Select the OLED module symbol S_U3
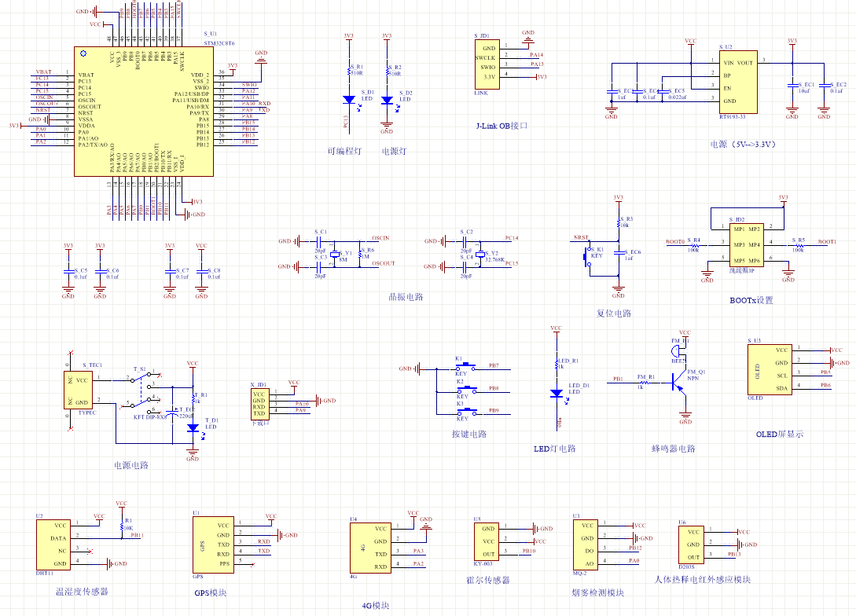 770,370
